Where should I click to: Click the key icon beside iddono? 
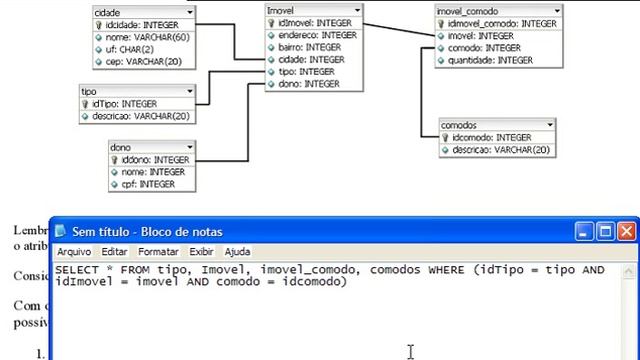[x=114, y=160]
